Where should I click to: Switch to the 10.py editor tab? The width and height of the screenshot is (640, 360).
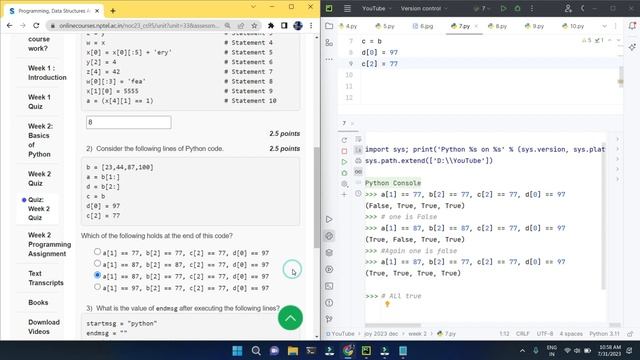573,26
